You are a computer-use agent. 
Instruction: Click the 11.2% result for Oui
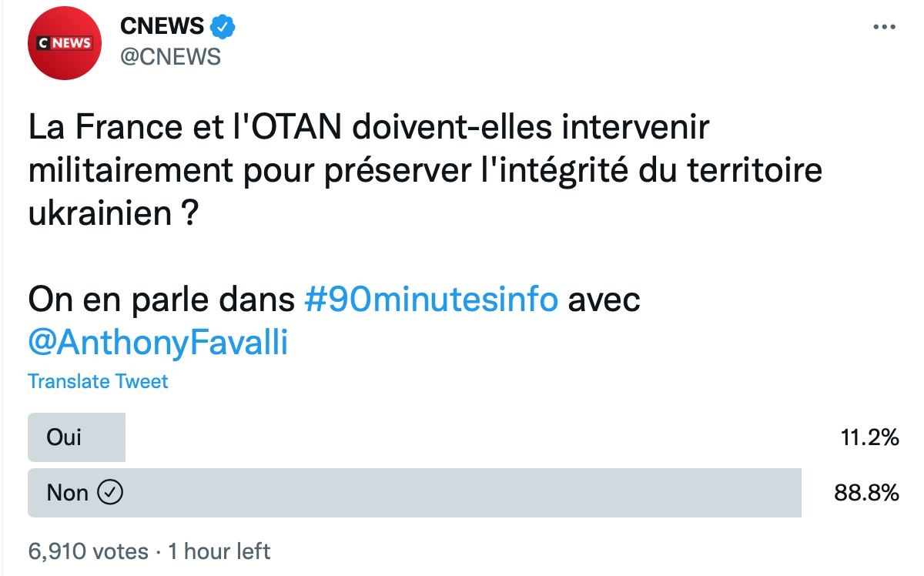coord(869,438)
